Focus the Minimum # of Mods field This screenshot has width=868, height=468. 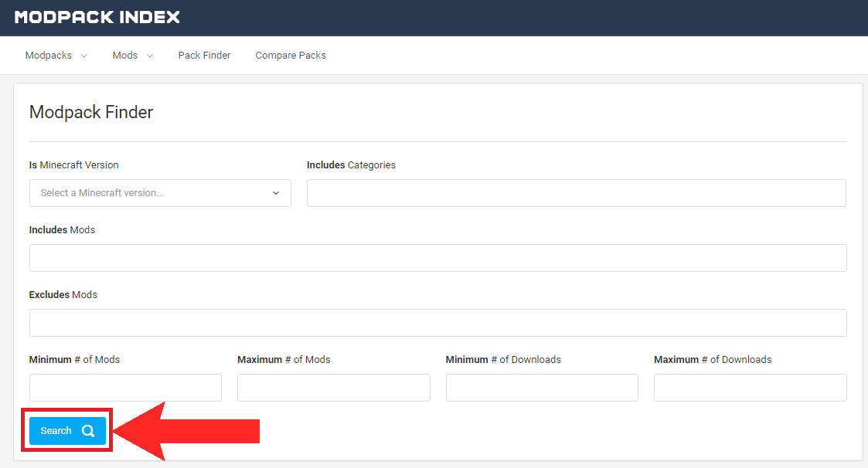click(125, 388)
